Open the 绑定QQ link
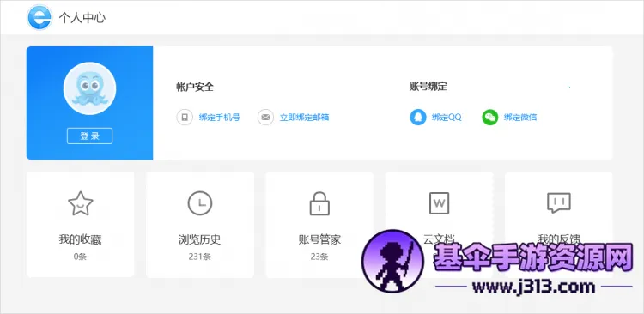Viewport: 644px width, 314px height. (x=447, y=118)
